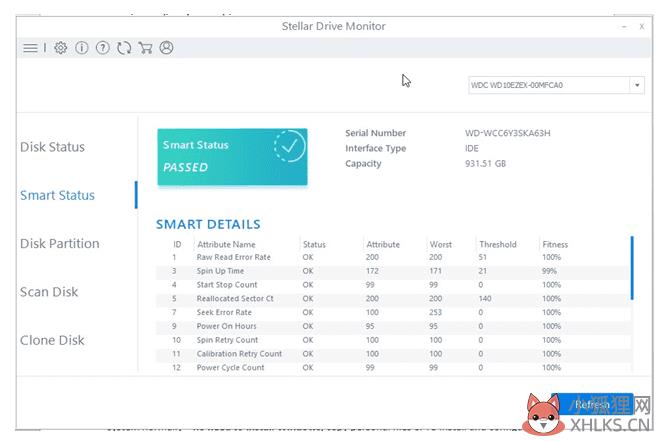Click the update arrows toolbar icon

124,48
